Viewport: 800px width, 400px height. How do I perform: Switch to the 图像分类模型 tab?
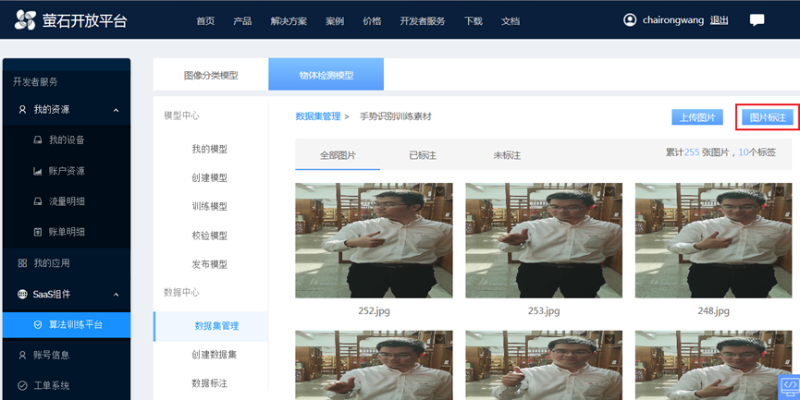tap(210, 75)
